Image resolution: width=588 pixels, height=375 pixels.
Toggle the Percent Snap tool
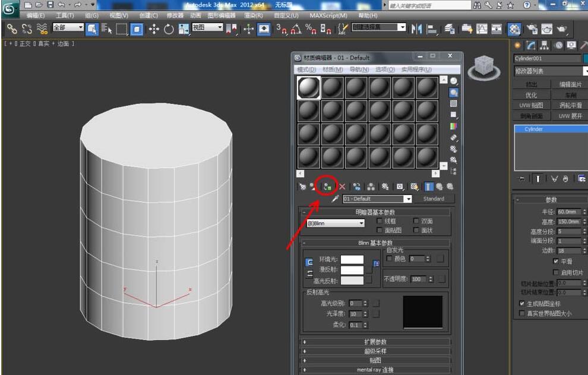coord(311,29)
